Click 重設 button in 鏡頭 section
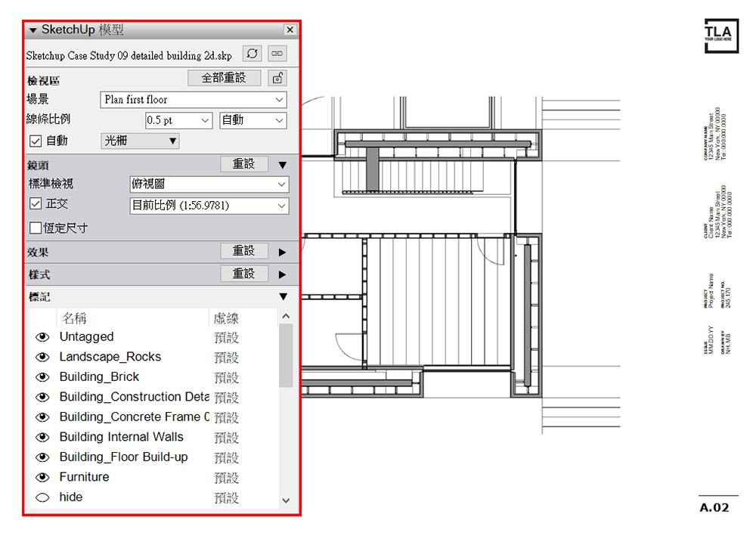The width and height of the screenshot is (756, 536). click(243, 164)
